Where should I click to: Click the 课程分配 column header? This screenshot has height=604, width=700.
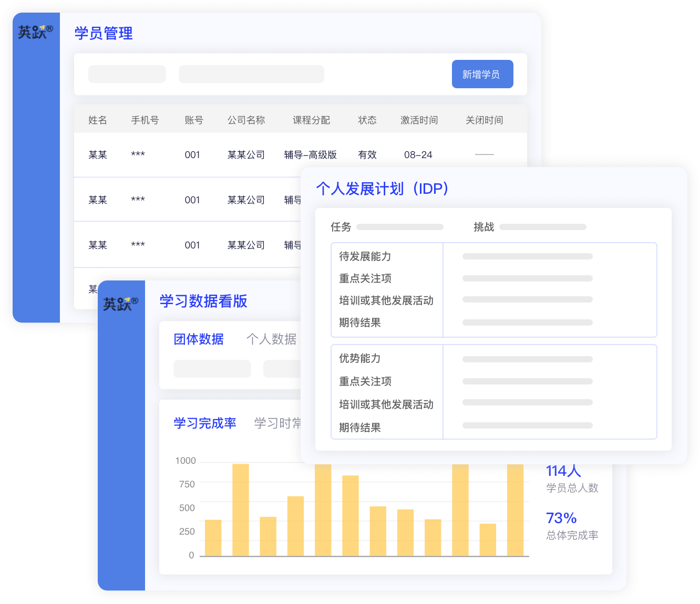pyautogui.click(x=311, y=120)
